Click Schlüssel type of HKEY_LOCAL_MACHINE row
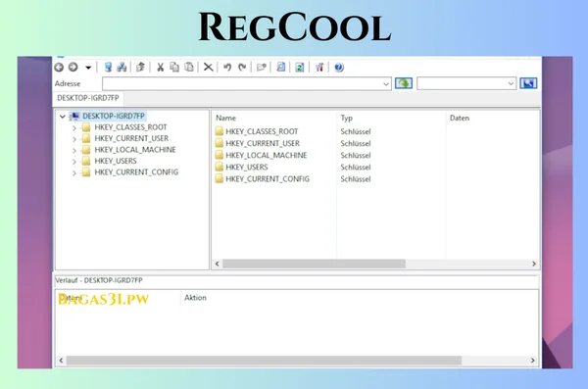588x389 pixels. click(356, 155)
